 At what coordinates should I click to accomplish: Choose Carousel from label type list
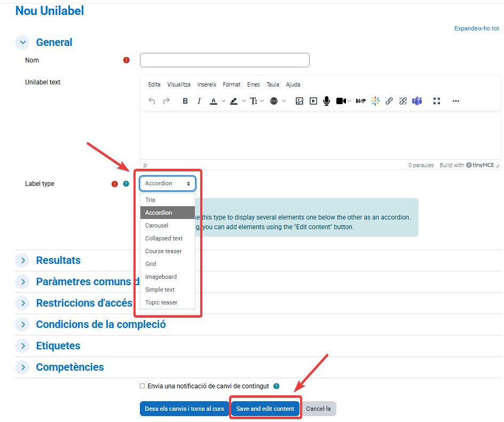click(157, 225)
